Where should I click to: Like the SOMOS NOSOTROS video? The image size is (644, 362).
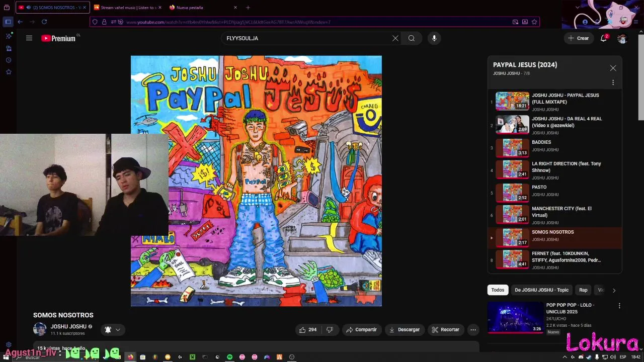tap(307, 330)
